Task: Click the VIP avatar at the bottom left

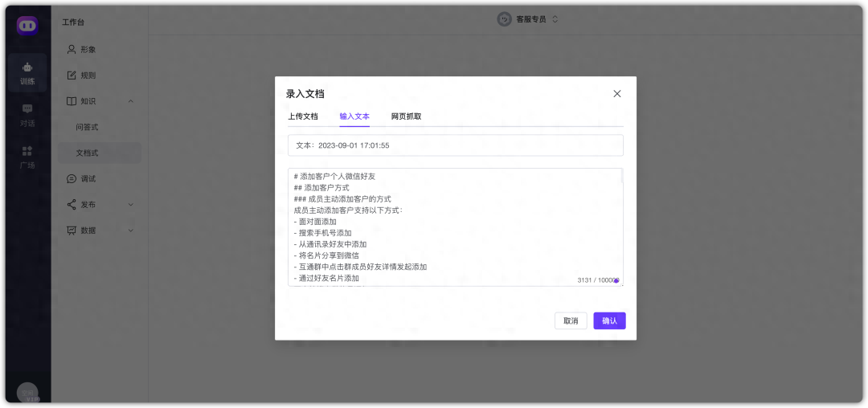Action: 27,393
